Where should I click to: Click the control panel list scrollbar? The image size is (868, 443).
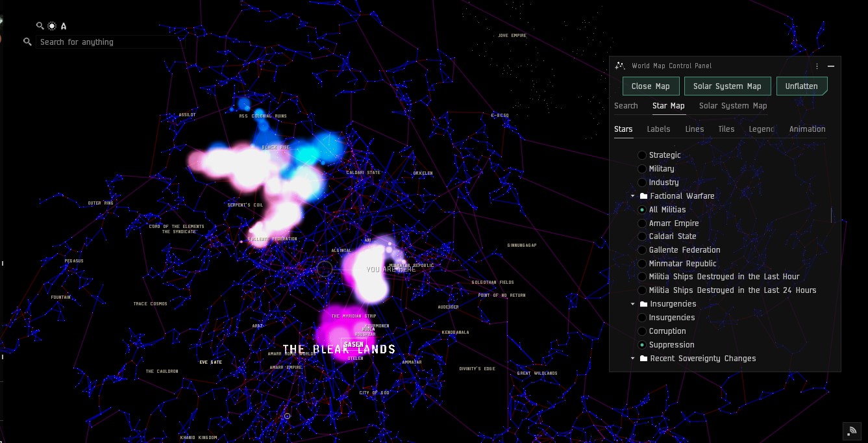click(831, 215)
